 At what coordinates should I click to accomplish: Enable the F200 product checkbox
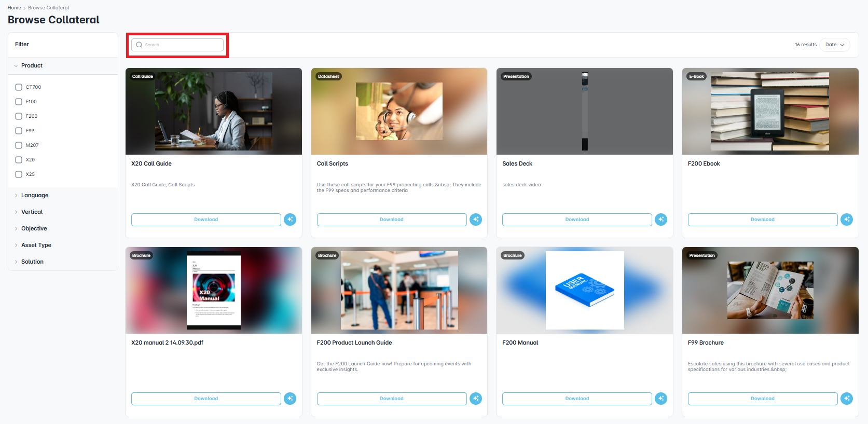[19, 116]
